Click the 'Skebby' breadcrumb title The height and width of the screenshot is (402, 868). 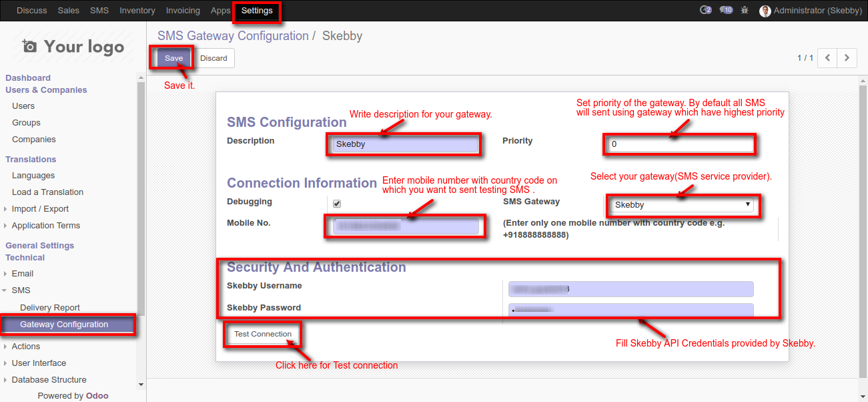[x=342, y=36]
